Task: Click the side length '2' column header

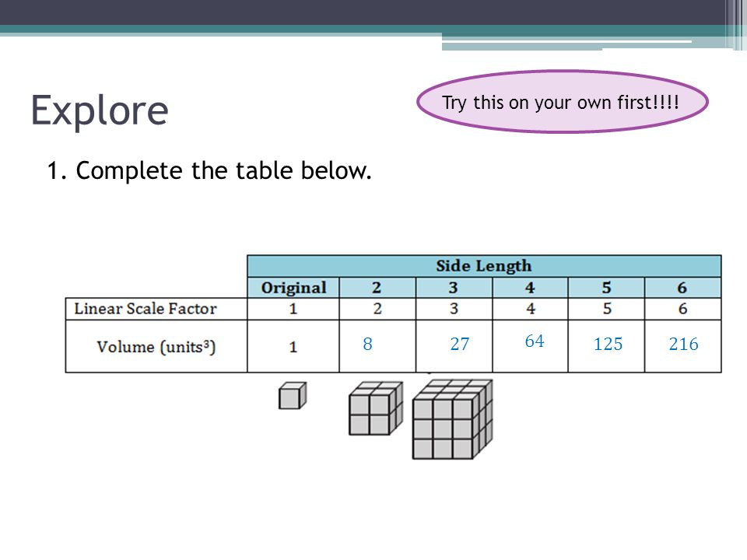Action: pos(377,288)
